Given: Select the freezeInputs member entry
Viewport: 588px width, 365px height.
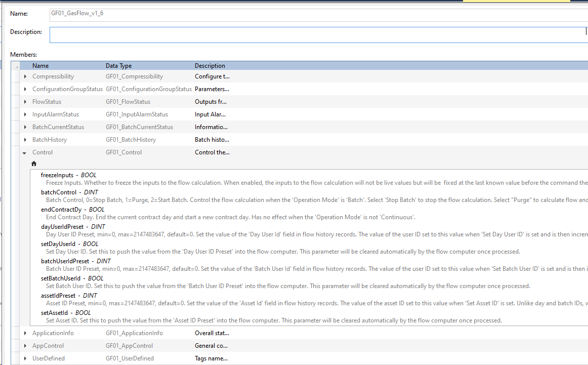Looking at the screenshot, I should point(57,175).
